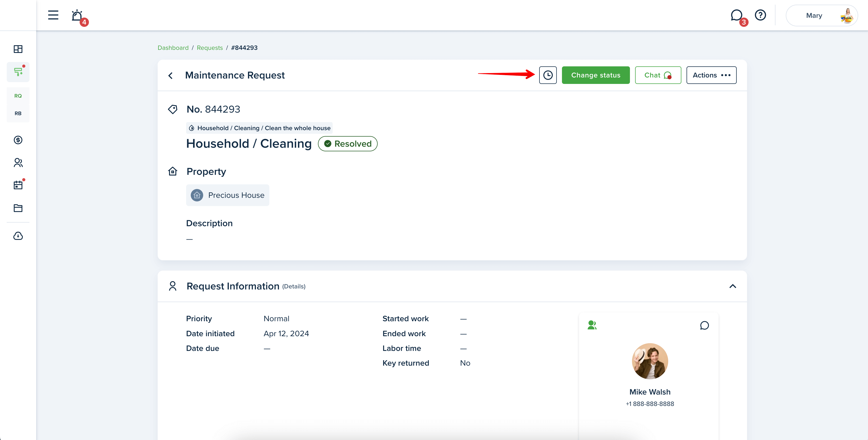The image size is (868, 440).
Task: Select the maintenance paint-roller sidebar icon
Action: (18, 72)
